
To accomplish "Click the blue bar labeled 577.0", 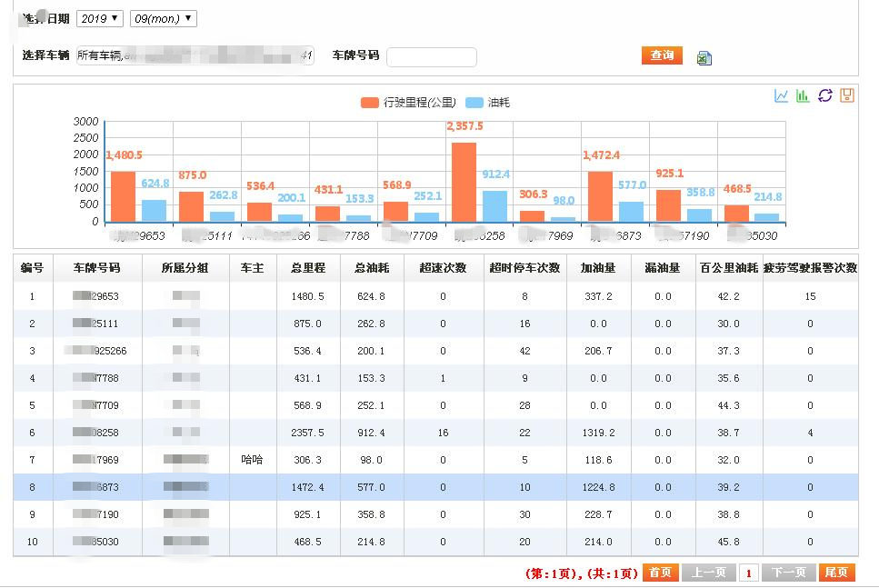I will pyautogui.click(x=631, y=212).
